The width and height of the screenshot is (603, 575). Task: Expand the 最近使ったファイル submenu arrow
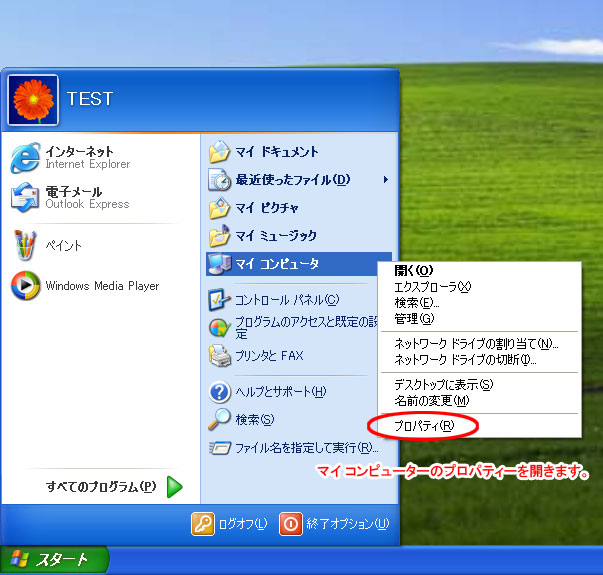[x=386, y=180]
